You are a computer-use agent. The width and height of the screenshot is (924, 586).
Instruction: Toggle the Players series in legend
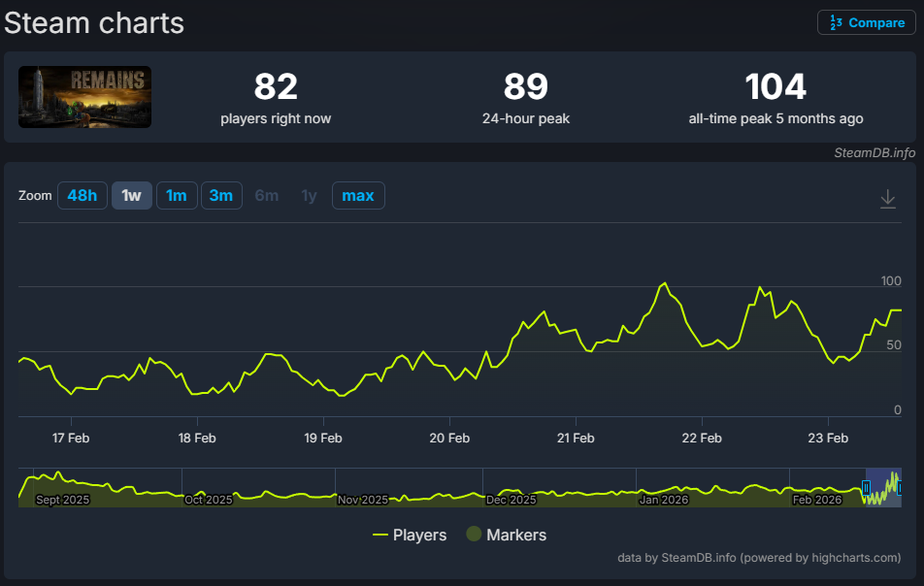point(410,535)
